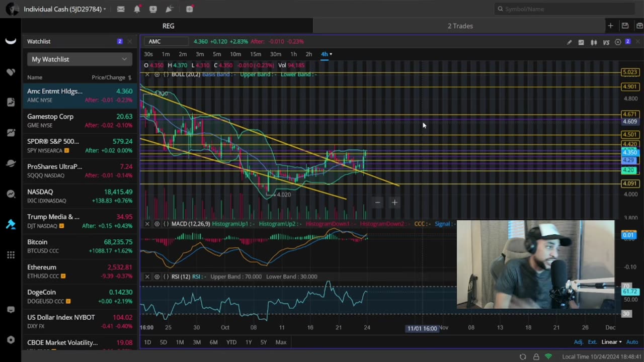
Task: Remove the RSI indicator
Action: [147, 277]
